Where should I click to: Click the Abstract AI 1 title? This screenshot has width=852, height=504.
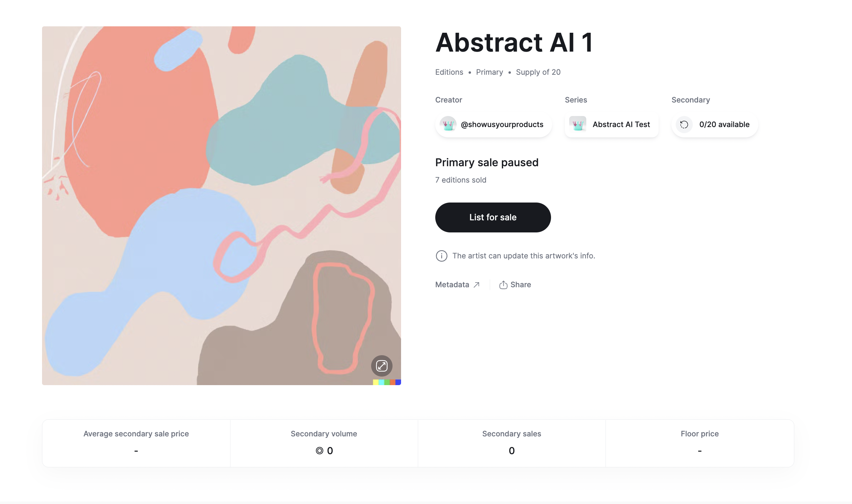(514, 42)
